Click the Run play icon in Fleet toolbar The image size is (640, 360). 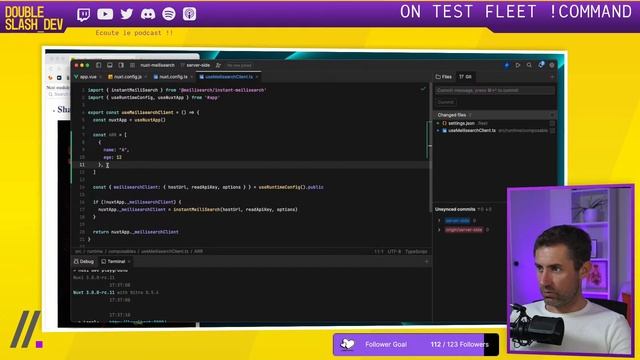518,65
